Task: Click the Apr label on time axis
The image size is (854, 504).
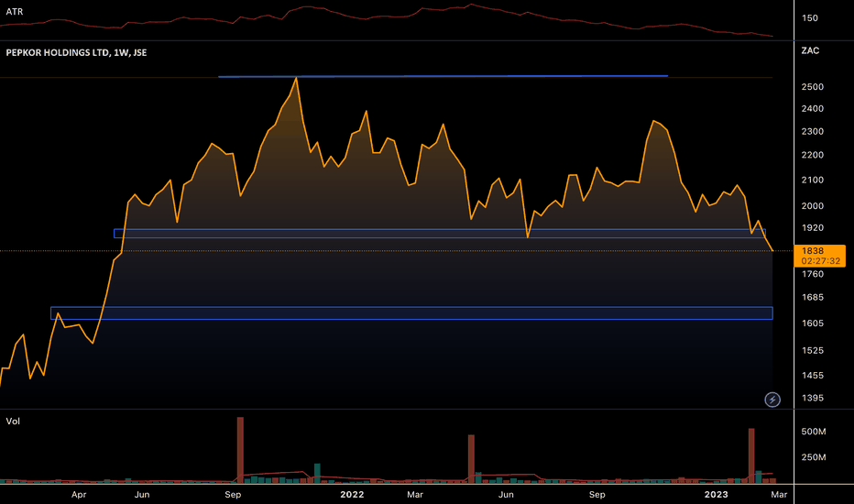Action: [79, 495]
